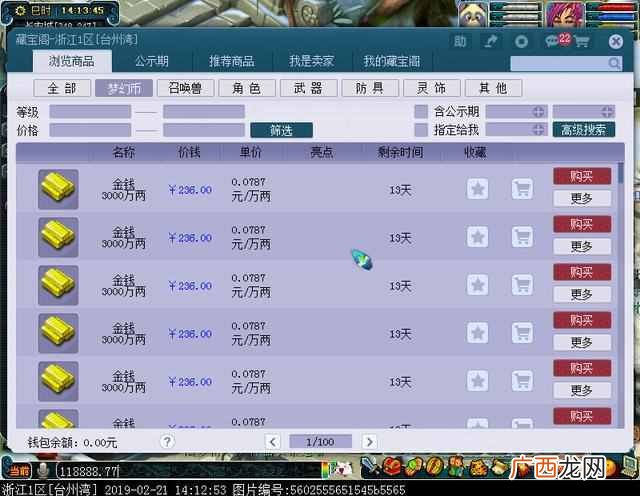Click 更多 on the fifth listing
Image resolution: width=640 pixels, height=496 pixels.
point(582,390)
